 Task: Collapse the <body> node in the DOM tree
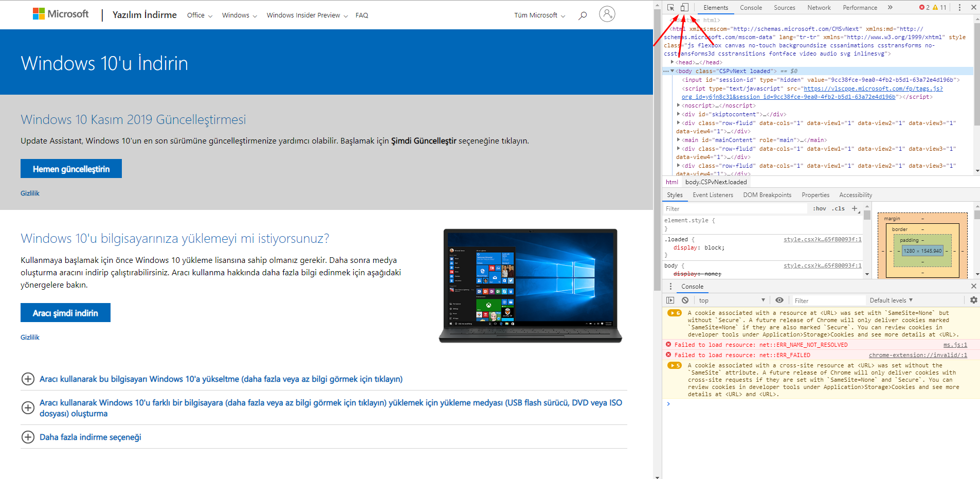[x=672, y=71]
